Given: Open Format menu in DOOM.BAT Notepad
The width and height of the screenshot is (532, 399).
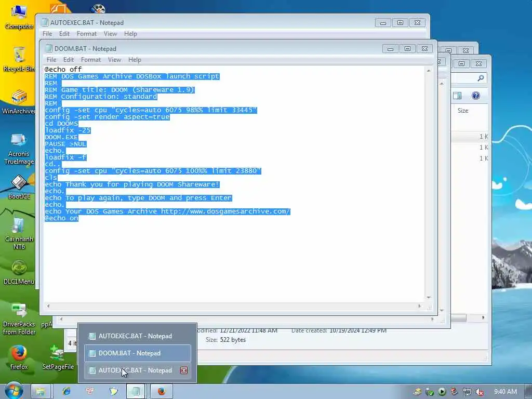Looking at the screenshot, I should (90, 60).
